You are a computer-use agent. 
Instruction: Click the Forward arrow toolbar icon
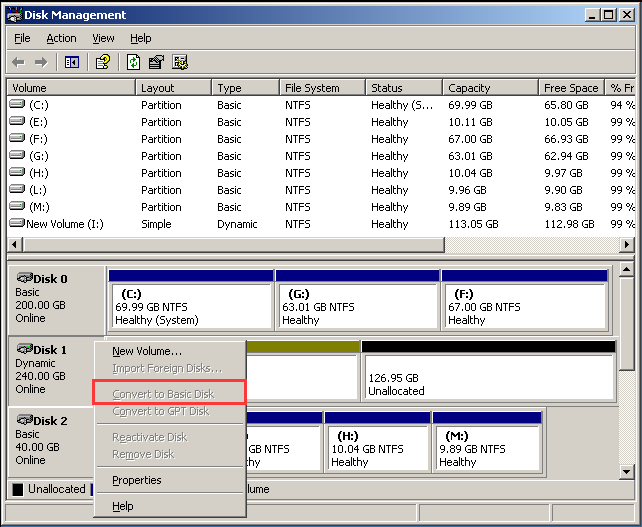tap(41, 63)
